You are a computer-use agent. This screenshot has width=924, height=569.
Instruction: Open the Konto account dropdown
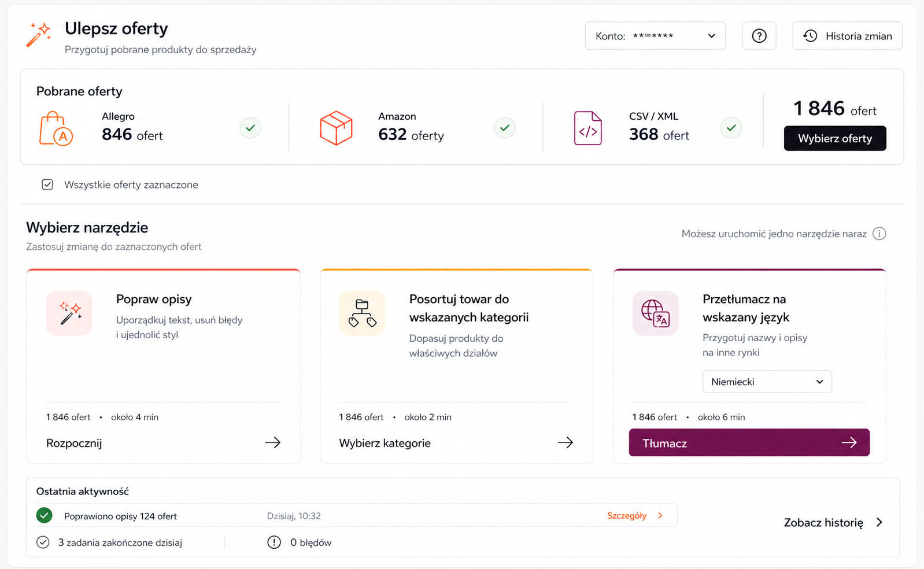click(x=655, y=36)
